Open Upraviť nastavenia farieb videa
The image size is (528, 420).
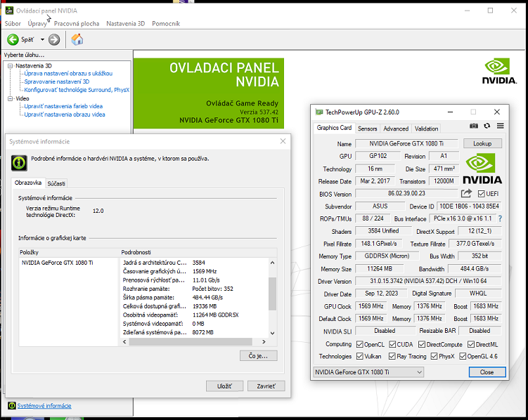[x=63, y=106]
